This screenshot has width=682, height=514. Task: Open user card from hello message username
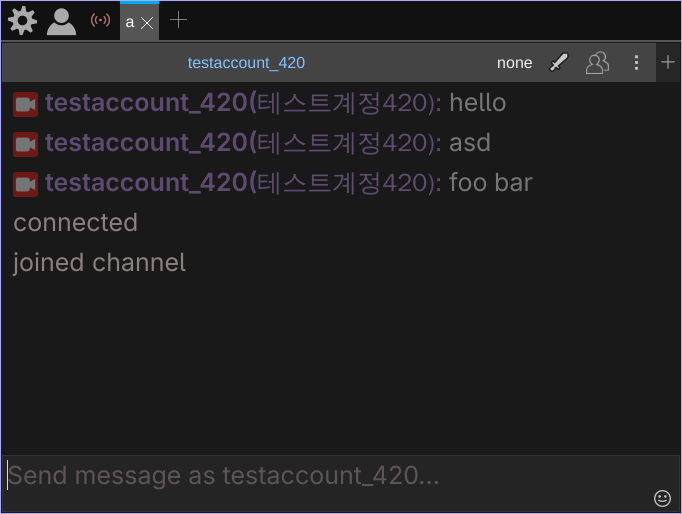[145, 103]
